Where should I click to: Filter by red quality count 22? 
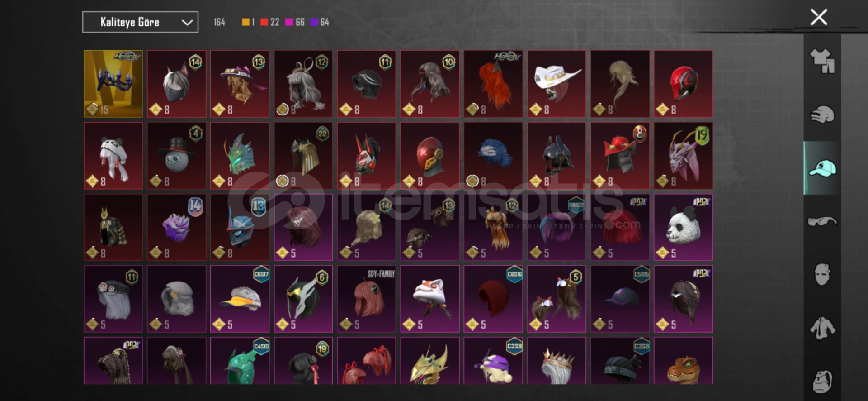[x=270, y=22]
